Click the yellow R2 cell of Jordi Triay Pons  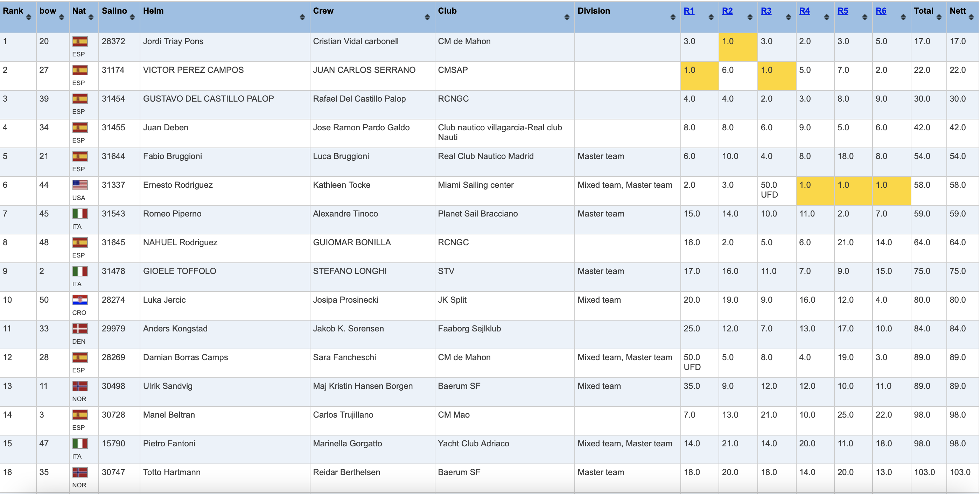[738, 47]
